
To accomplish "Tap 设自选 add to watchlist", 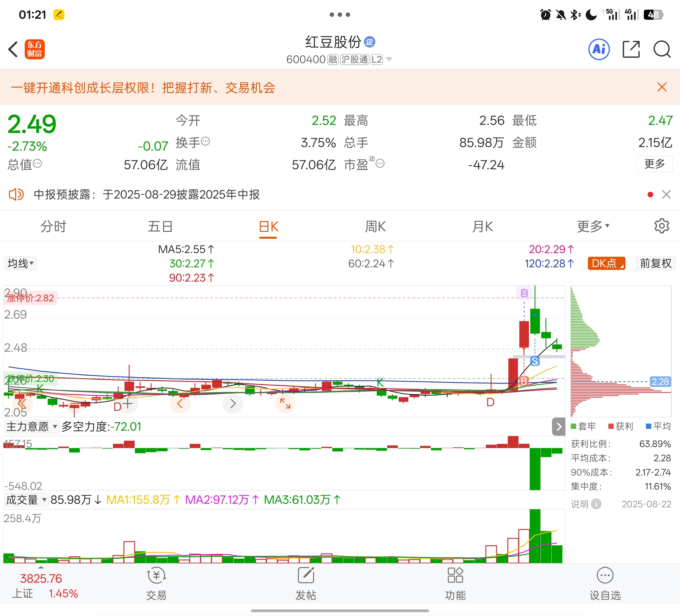I will (605, 583).
